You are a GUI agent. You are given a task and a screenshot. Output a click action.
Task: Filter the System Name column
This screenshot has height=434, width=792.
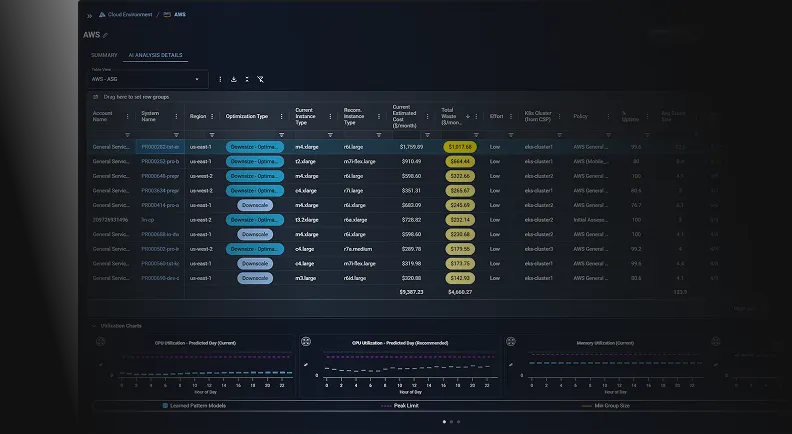pos(176,135)
